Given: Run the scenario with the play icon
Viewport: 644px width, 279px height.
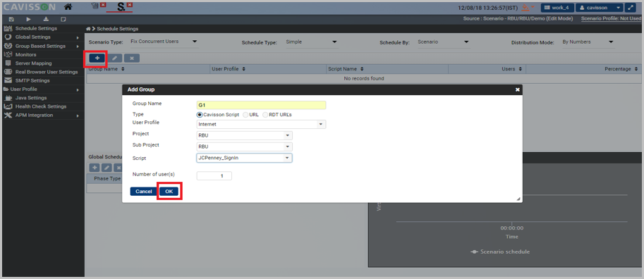Looking at the screenshot, I should coord(29,19).
